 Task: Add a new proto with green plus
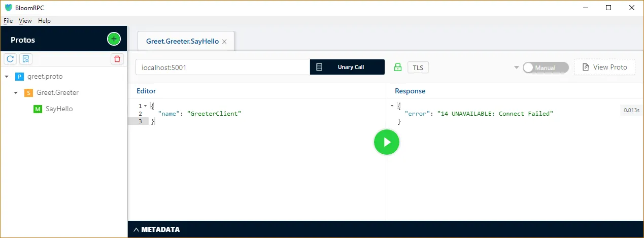(114, 39)
